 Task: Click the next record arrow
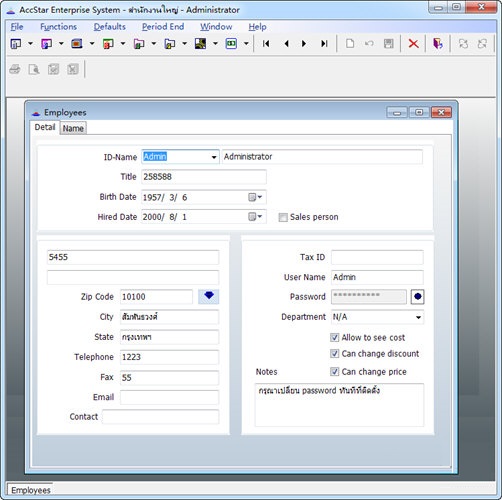(304, 44)
